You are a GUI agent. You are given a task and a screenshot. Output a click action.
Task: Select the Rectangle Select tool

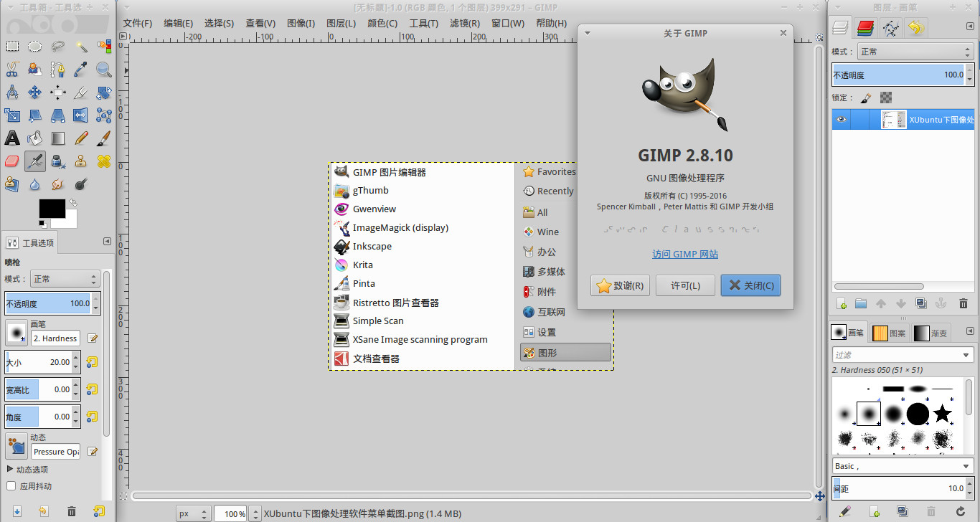click(x=12, y=47)
